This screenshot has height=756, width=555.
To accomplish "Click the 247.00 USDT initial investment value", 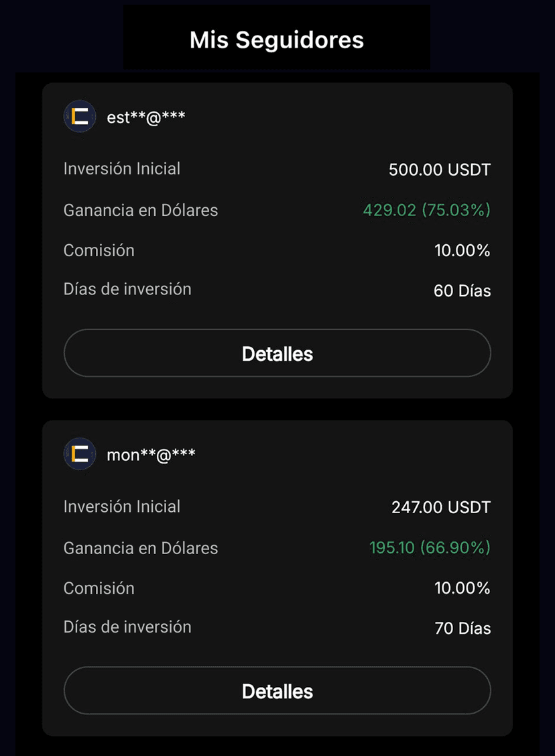I will pyautogui.click(x=440, y=507).
